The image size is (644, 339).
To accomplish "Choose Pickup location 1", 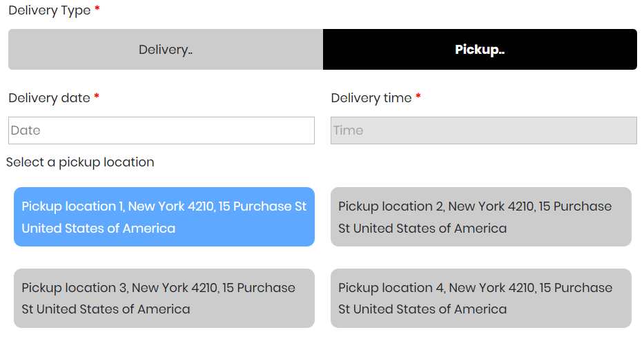I will (x=164, y=217).
